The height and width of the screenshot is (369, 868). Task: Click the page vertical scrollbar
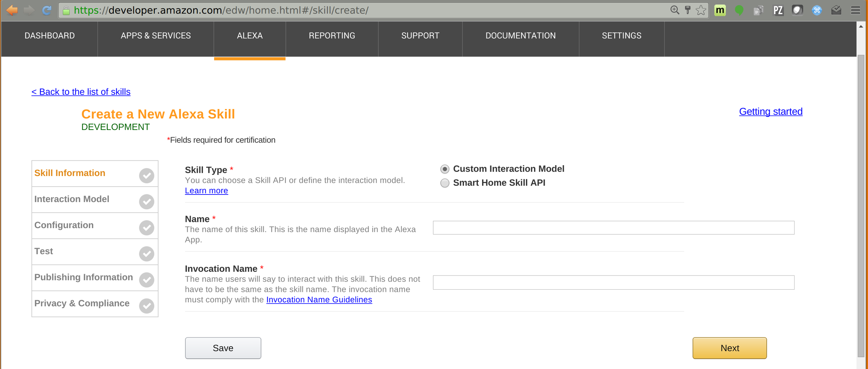pos(861,206)
